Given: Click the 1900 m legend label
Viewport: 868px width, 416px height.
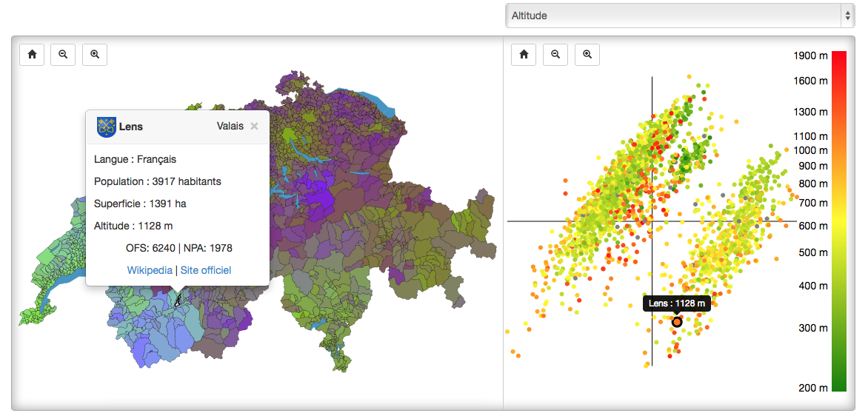Looking at the screenshot, I should tap(810, 56).
